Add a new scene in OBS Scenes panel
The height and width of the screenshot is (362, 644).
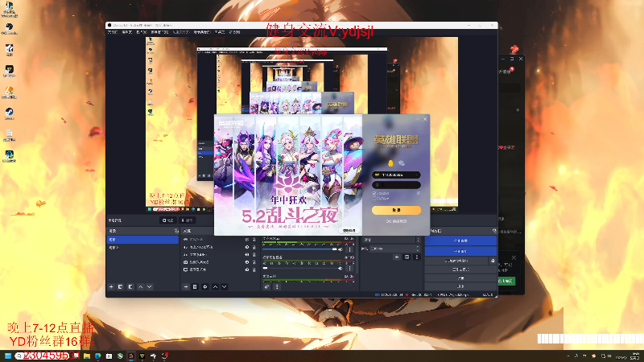click(111, 287)
